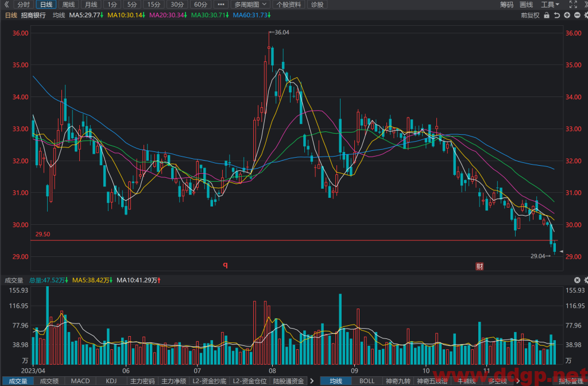The image size is (588, 386).
Task: Close the volume sub-panel
Action: pos(577,280)
